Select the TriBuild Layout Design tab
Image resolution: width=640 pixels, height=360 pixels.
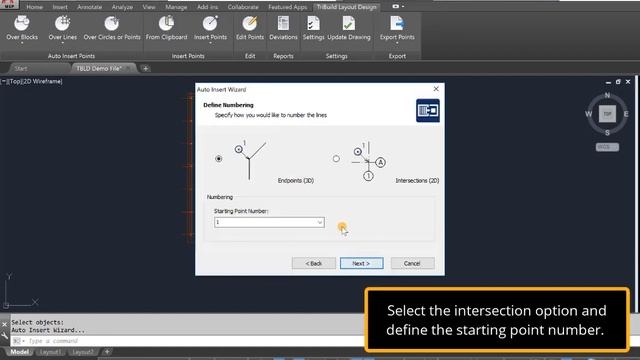pyautogui.click(x=347, y=7)
